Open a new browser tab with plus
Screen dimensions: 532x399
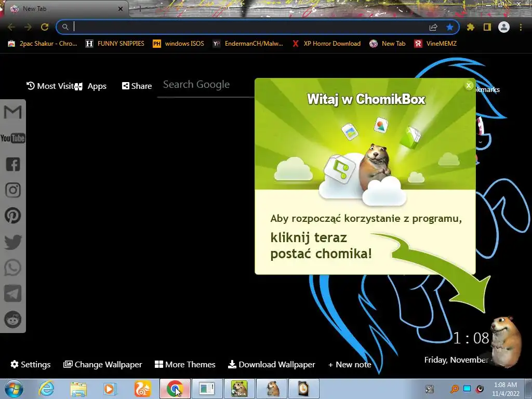click(140, 9)
